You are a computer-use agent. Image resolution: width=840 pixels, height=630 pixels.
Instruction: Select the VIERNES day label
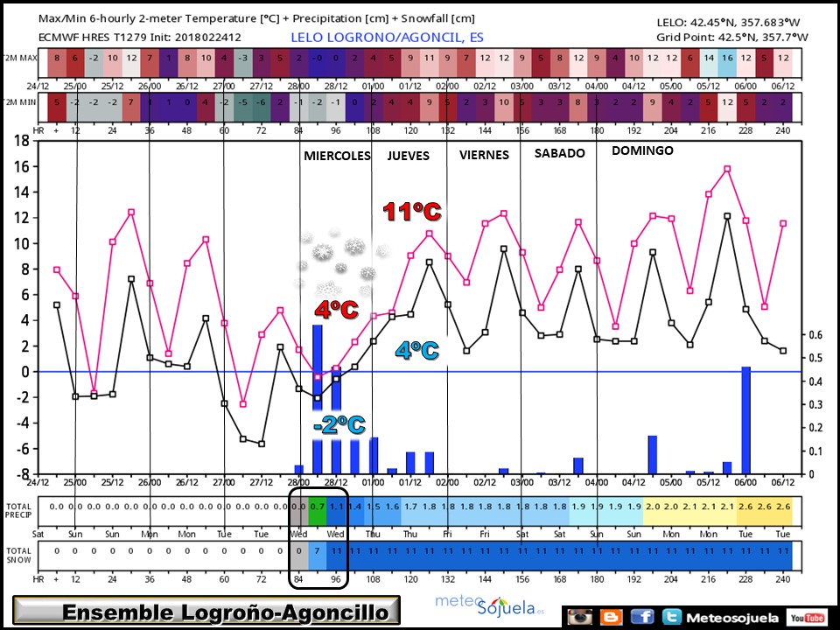pyautogui.click(x=484, y=155)
